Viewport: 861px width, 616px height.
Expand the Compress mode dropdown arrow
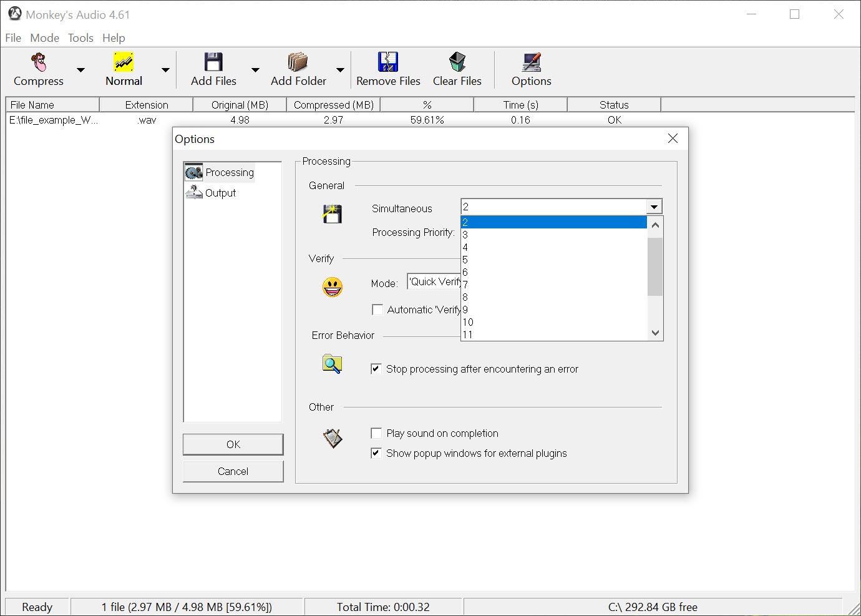tap(80, 70)
